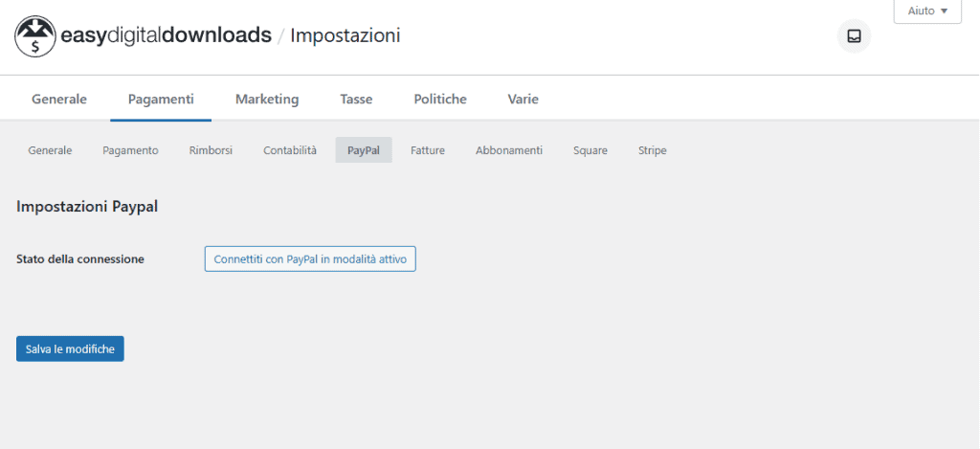The image size is (980, 449).
Task: Select the Generale payments sub-tab
Action: (50, 150)
